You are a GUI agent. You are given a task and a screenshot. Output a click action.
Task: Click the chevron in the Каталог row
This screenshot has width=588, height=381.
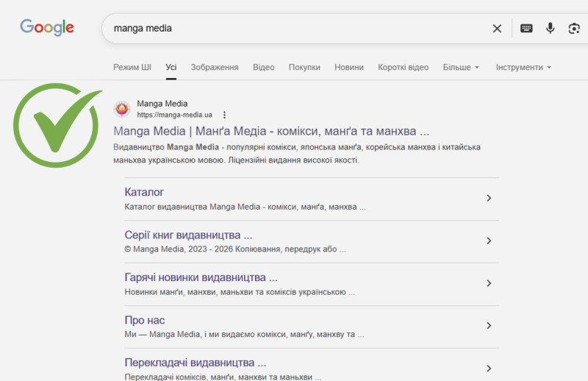coord(489,198)
